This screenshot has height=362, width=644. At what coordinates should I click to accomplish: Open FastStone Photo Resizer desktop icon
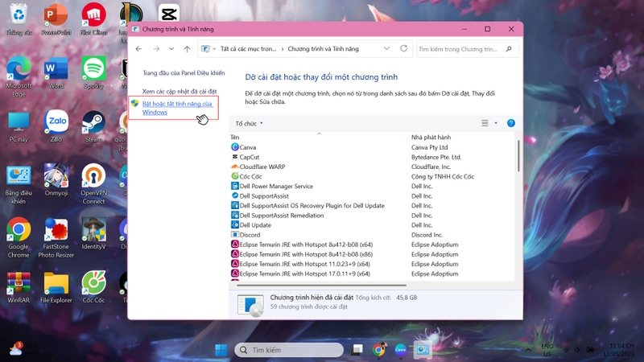[x=56, y=238]
